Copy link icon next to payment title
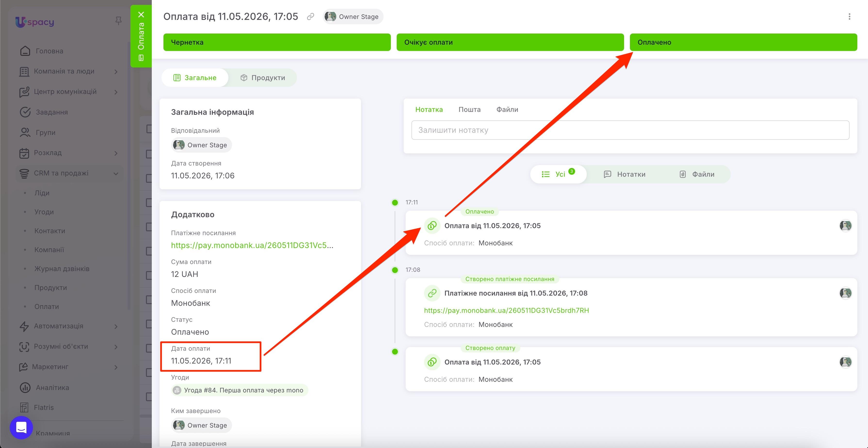Image resolution: width=868 pixels, height=448 pixels. coord(310,17)
